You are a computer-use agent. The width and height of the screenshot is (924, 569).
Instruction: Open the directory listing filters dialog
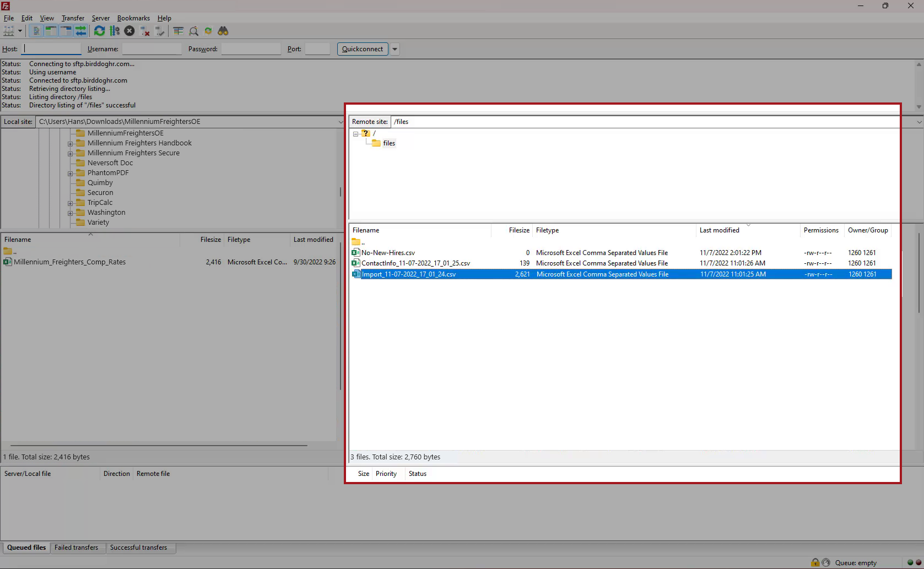tap(178, 31)
